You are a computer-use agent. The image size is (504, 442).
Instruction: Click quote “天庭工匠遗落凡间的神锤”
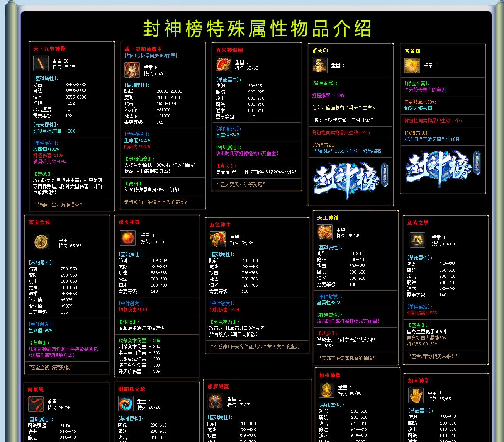click(347, 358)
